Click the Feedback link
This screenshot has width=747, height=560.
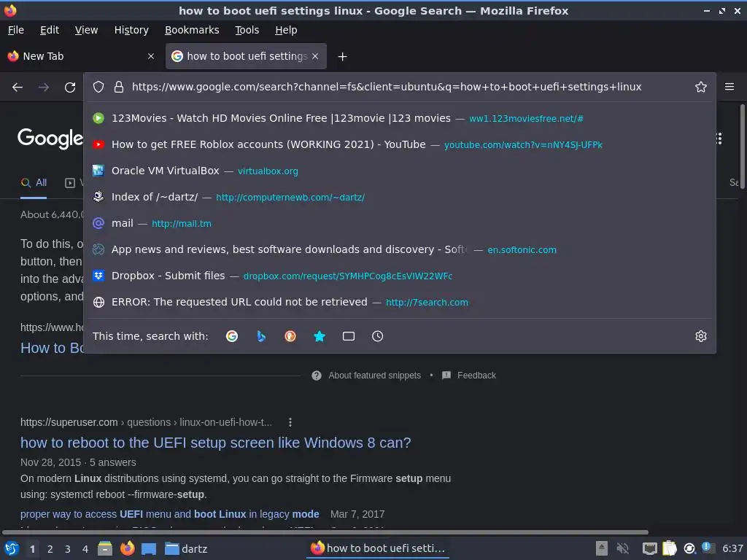476,376
